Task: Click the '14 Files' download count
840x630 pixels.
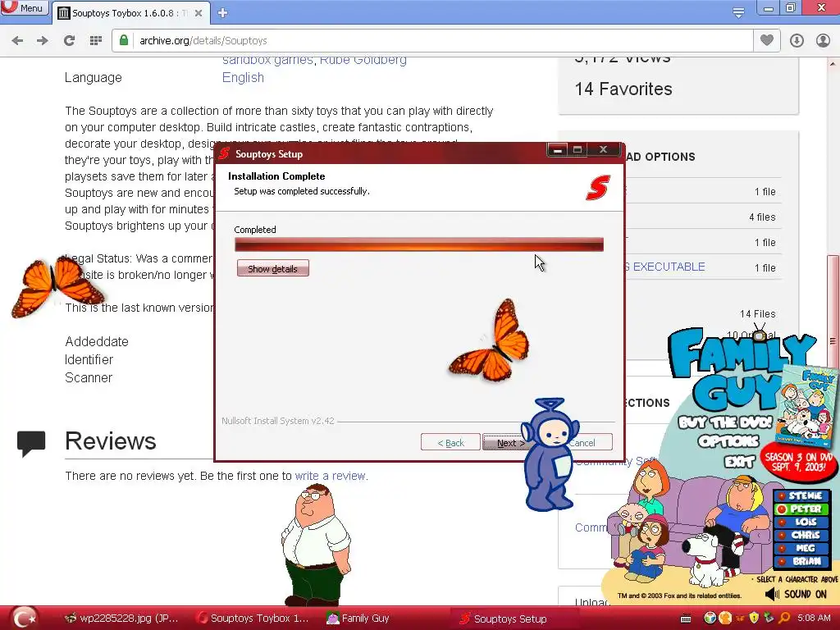Action: point(757,314)
